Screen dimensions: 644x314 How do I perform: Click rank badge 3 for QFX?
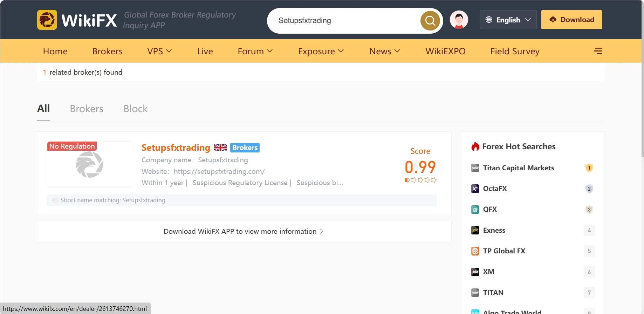[x=589, y=210]
